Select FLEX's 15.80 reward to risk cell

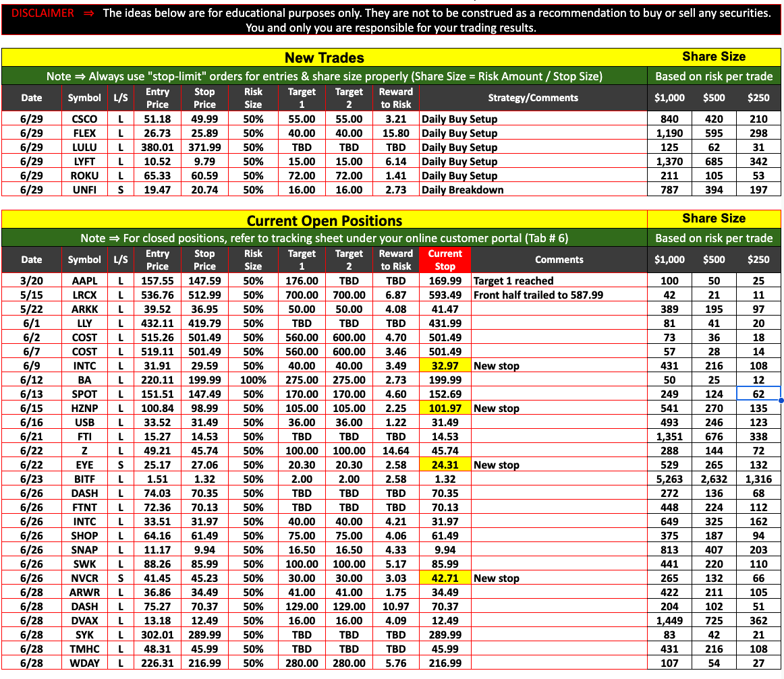[x=395, y=134]
